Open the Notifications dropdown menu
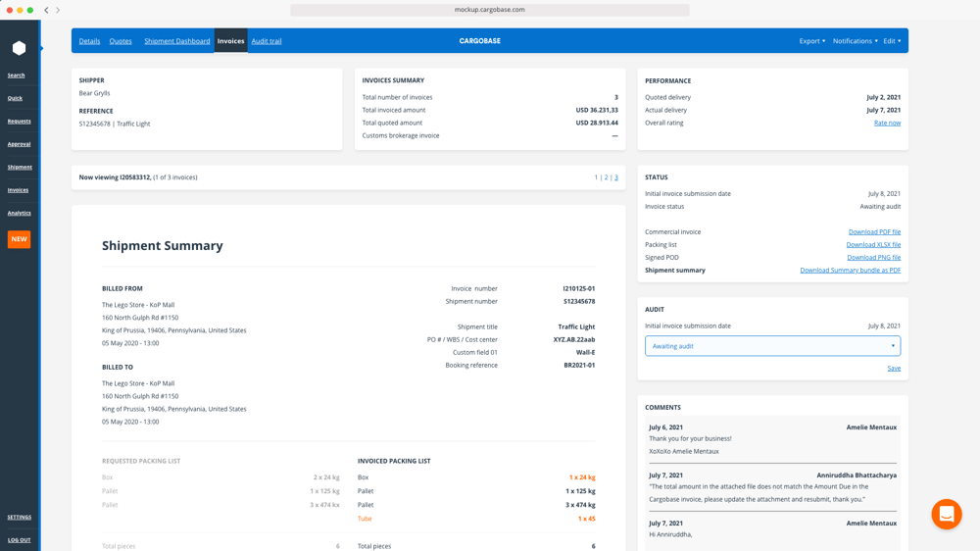980x551 pixels. point(855,41)
